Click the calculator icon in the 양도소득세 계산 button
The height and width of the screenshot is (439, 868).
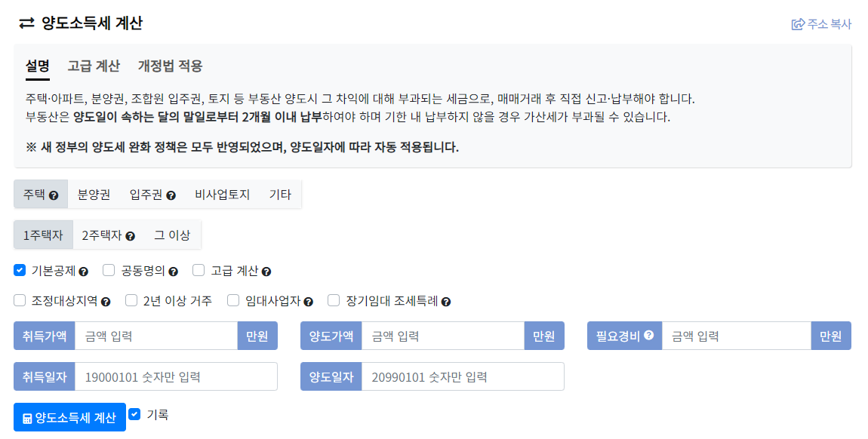pyautogui.click(x=26, y=416)
